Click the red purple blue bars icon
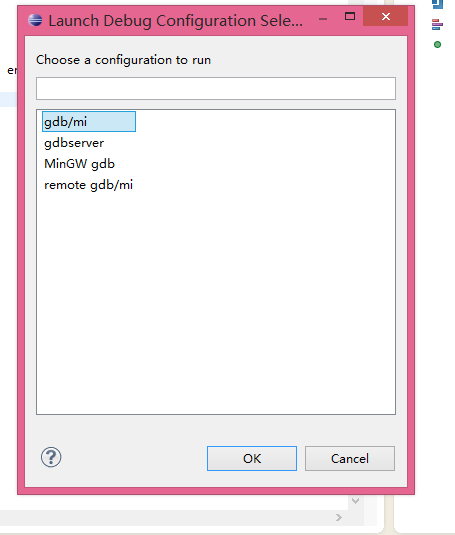The height and width of the screenshot is (535, 455). coord(437,25)
